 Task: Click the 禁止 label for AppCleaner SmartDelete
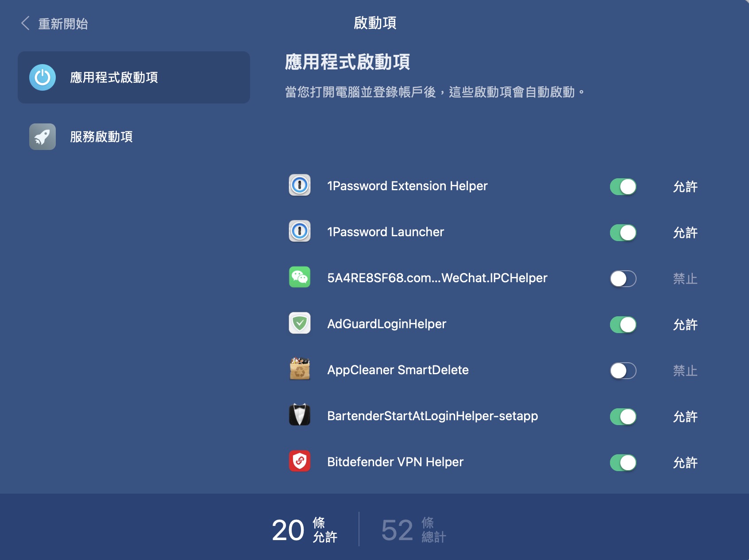685,371
